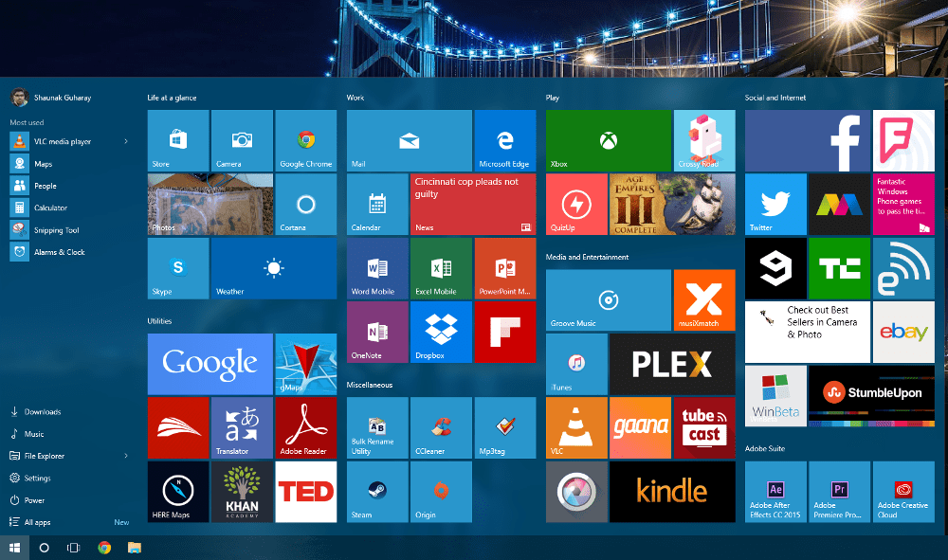The width and height of the screenshot is (948, 560).
Task: Open the Store tile
Action: tap(178, 141)
